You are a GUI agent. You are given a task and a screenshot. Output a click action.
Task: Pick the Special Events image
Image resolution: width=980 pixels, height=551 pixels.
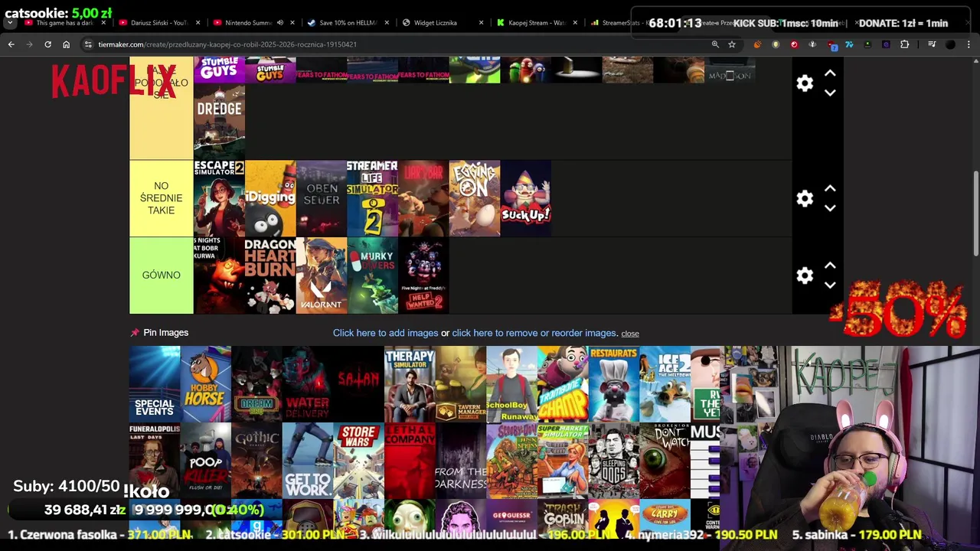[x=155, y=384]
